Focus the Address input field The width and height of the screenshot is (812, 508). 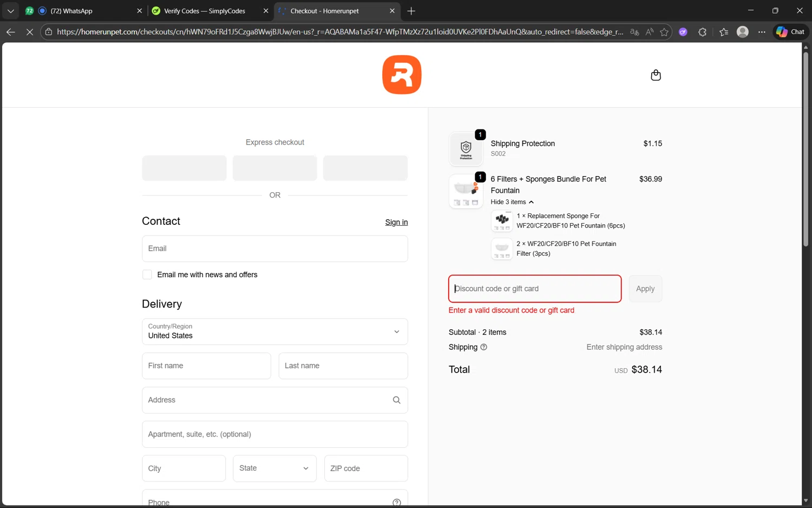click(275, 400)
